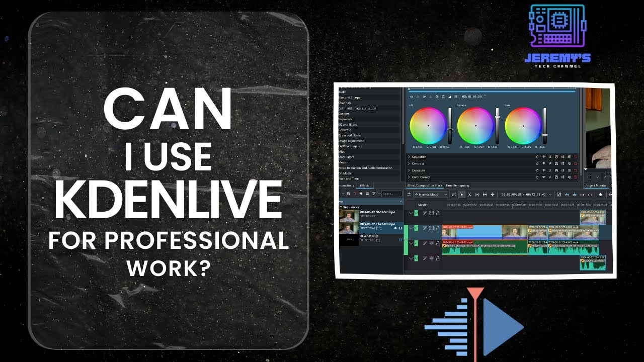
Task: Hide the V1 video track
Action: pos(432,228)
